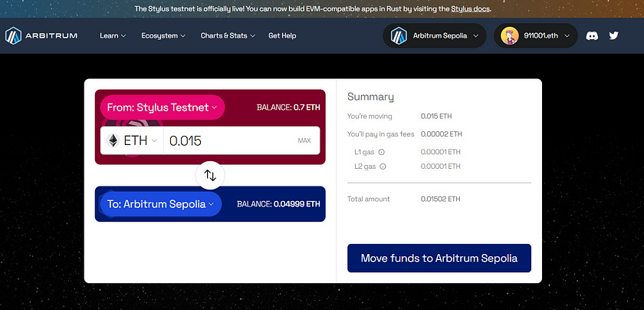This screenshot has width=644, height=310.
Task: Click the L2 gas info icon
Action: pos(383,167)
